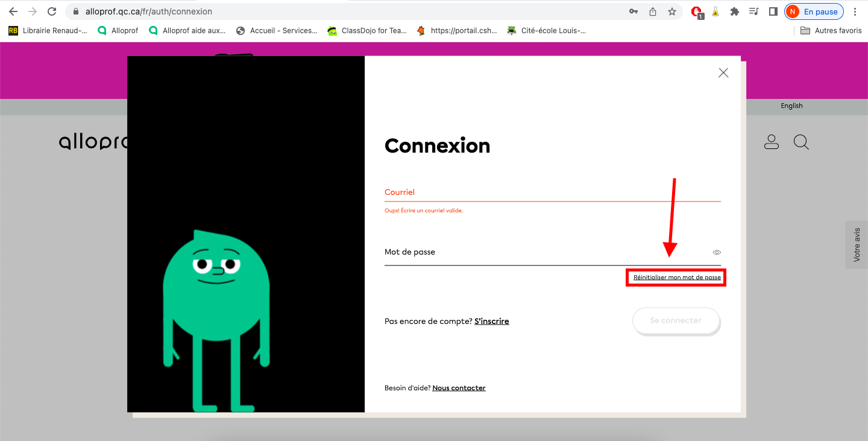Reload the page with refresh button
This screenshot has width=868, height=441.
click(x=52, y=11)
